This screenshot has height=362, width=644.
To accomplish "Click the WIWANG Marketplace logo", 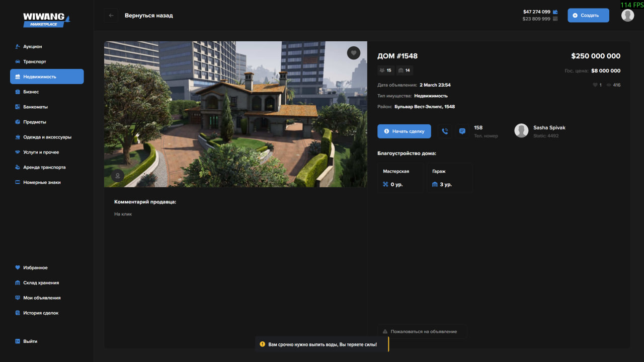I will 46,20.
